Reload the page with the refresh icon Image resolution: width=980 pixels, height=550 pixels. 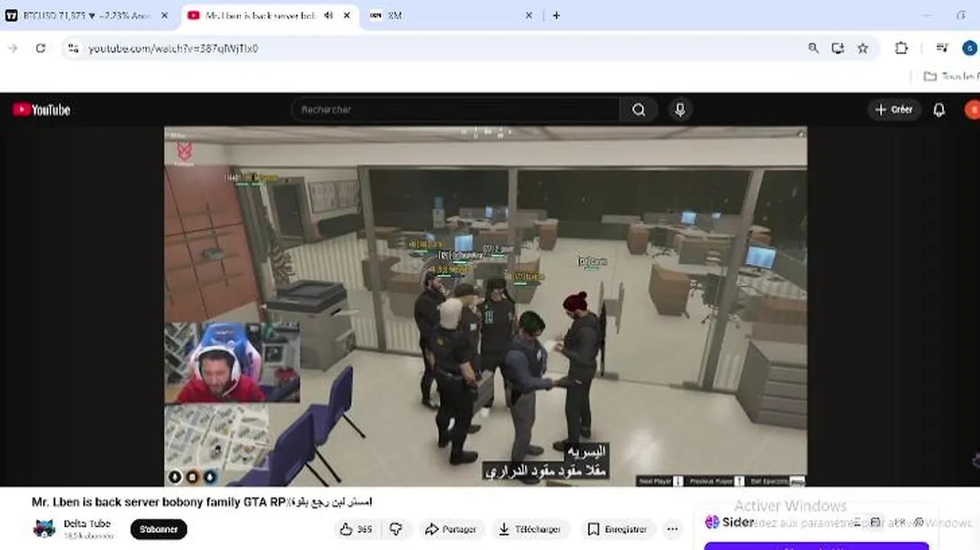pos(40,48)
